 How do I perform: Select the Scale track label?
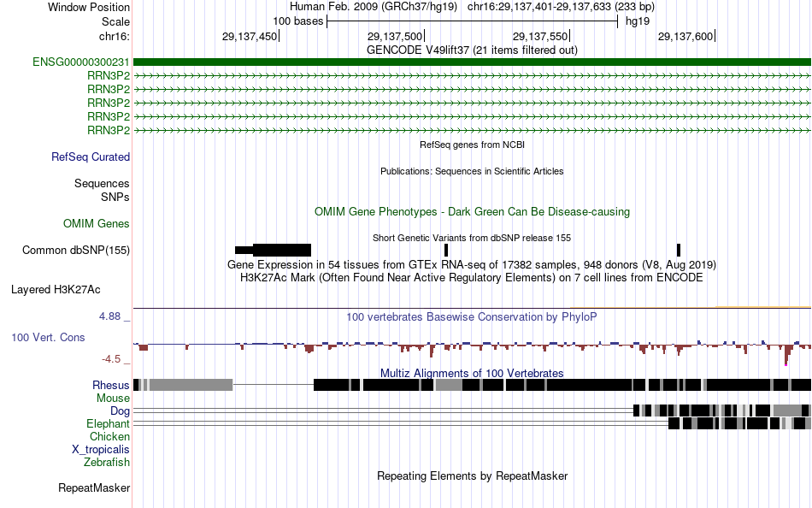115,21
